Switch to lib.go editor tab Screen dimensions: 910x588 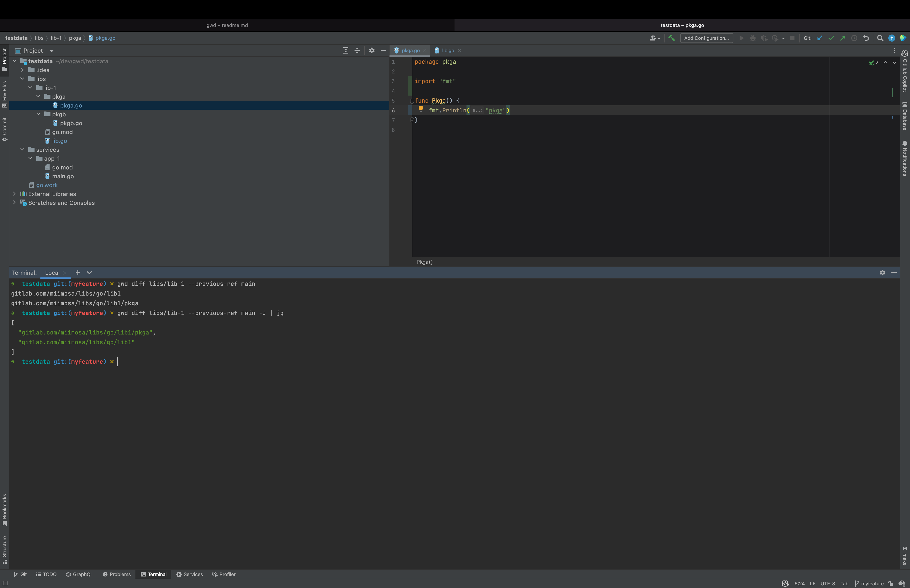[447, 50]
